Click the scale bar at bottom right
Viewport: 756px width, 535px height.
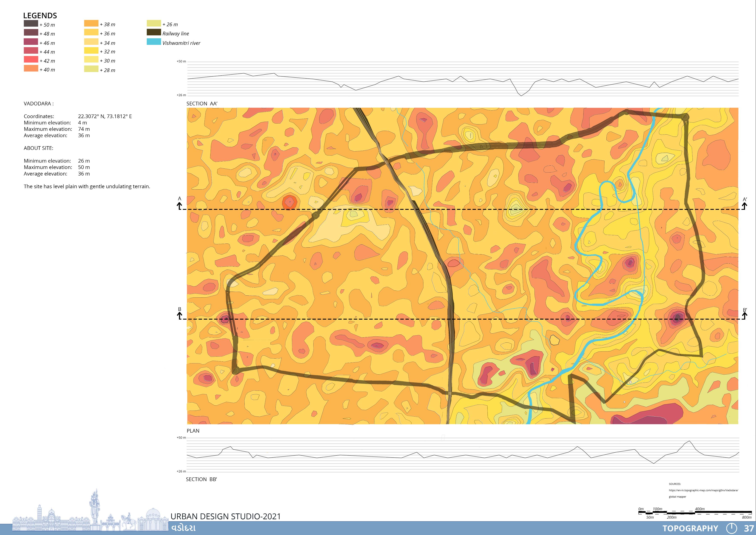point(695,513)
